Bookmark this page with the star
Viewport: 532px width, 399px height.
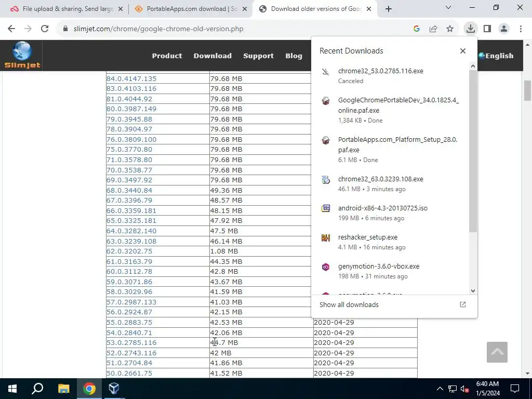pos(450,29)
